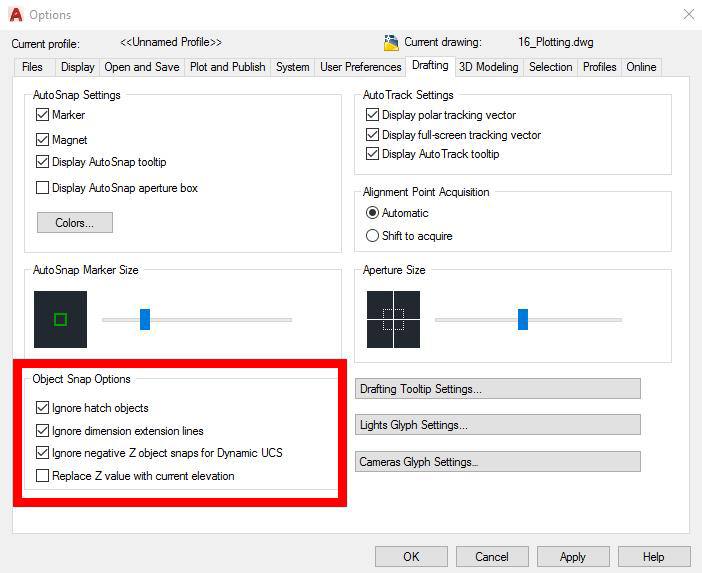This screenshot has height=573, width=702.
Task: Disable Ignore negative Z object snaps
Action: pyautogui.click(x=42, y=453)
